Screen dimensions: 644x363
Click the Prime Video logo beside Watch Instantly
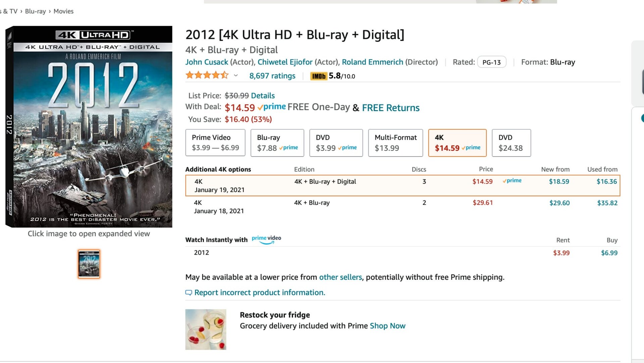(x=266, y=239)
